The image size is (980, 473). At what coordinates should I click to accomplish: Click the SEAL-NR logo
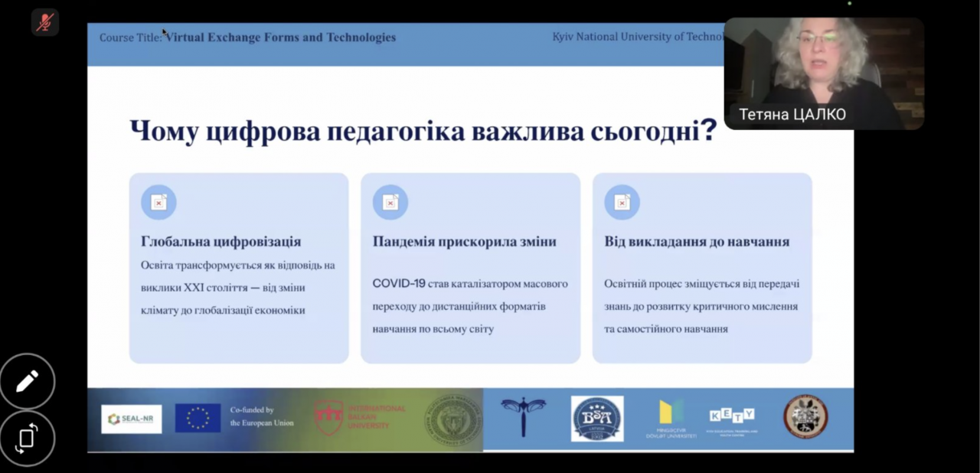pyautogui.click(x=131, y=419)
